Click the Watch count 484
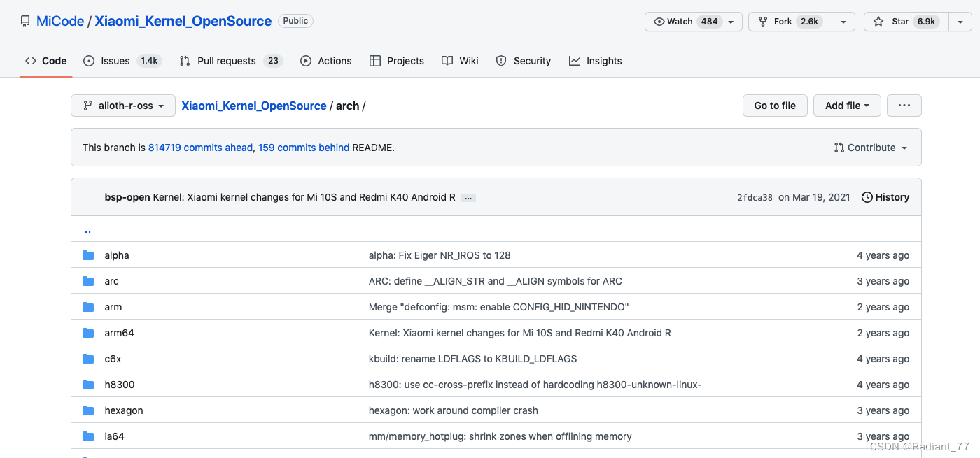The height and width of the screenshot is (458, 980). (x=710, y=22)
